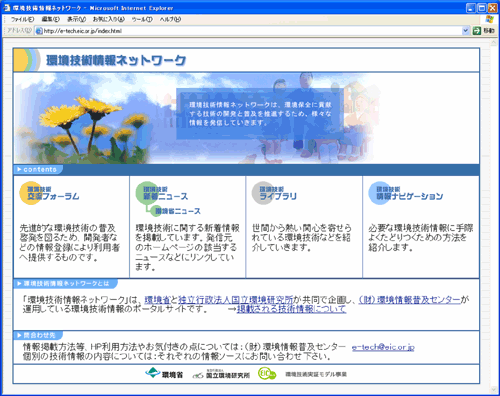Open the 環境省ニュース link
The width and height of the screenshot is (500, 396).
coord(176,211)
